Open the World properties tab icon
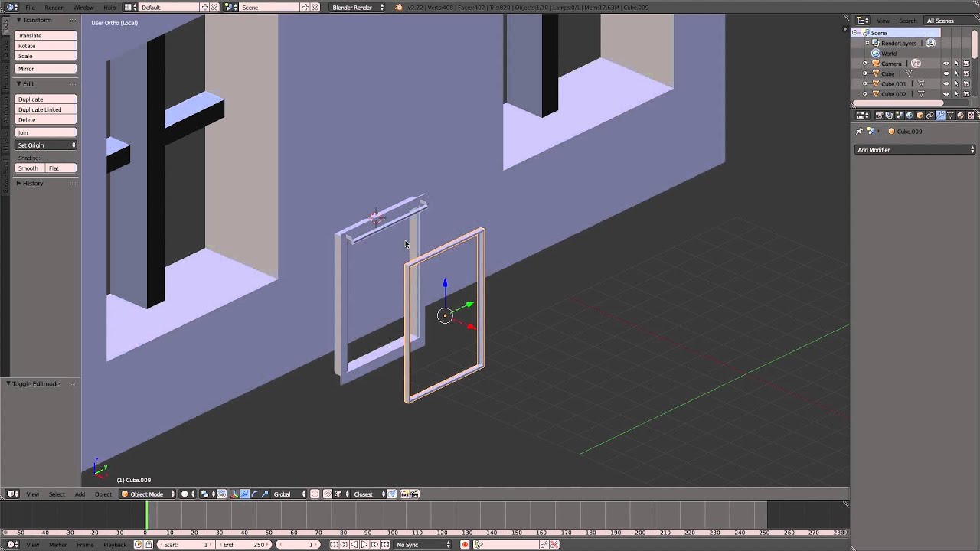980x551 pixels. 910,116
